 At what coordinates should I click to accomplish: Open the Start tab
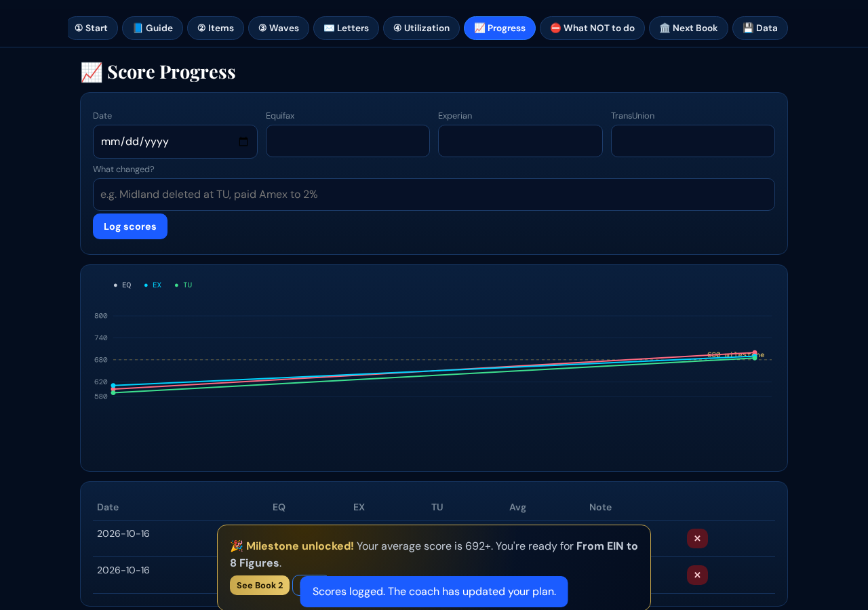(92, 28)
